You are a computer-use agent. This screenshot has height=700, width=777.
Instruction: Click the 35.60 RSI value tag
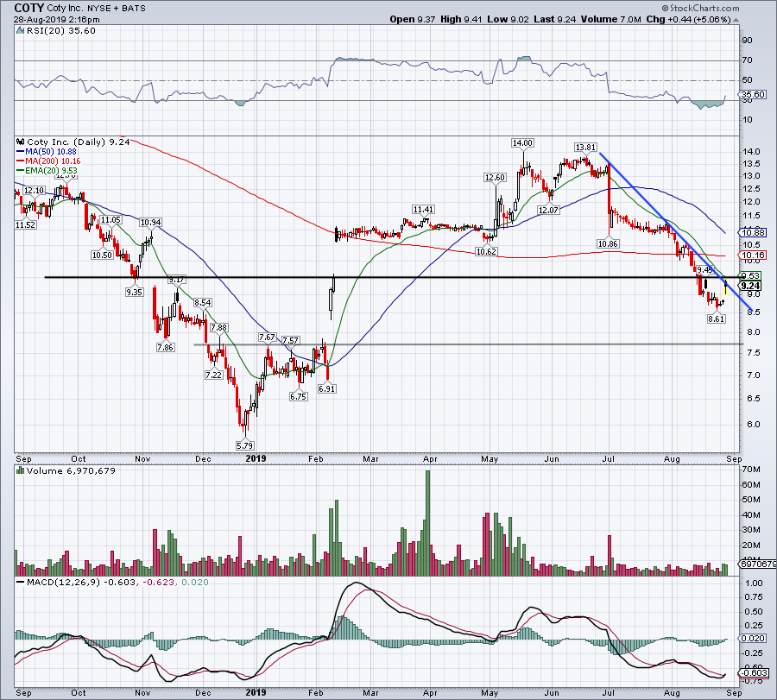coord(752,94)
